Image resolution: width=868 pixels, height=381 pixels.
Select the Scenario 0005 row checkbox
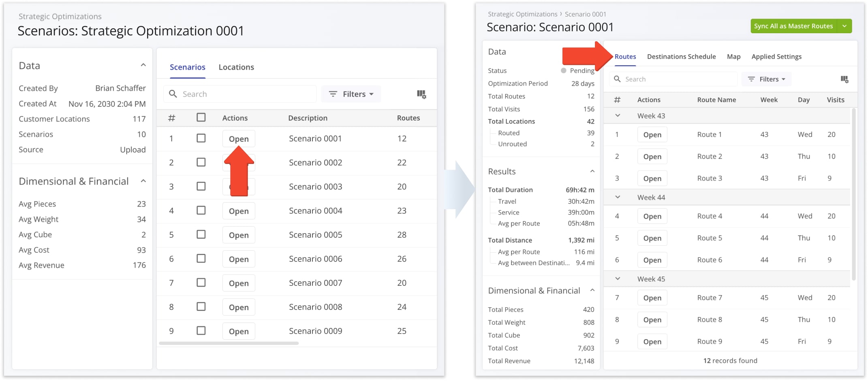coord(201,235)
